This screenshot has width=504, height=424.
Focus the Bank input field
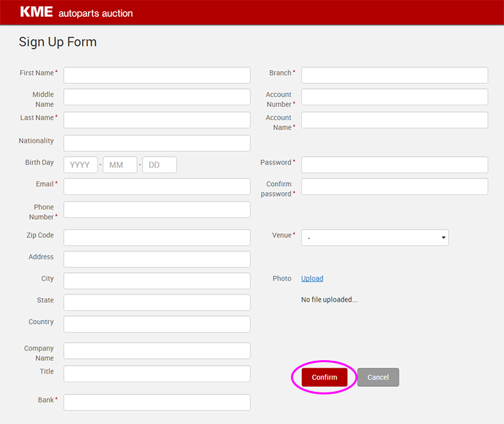click(157, 402)
